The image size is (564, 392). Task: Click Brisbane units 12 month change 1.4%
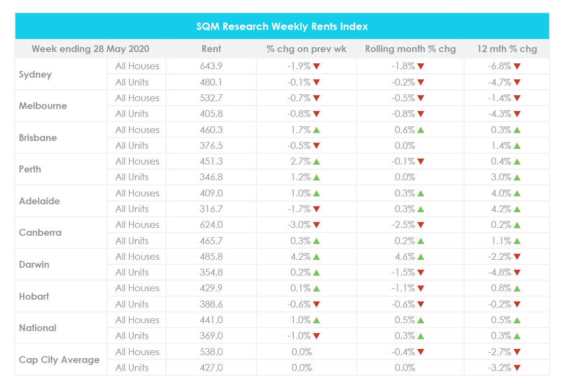[501, 146]
